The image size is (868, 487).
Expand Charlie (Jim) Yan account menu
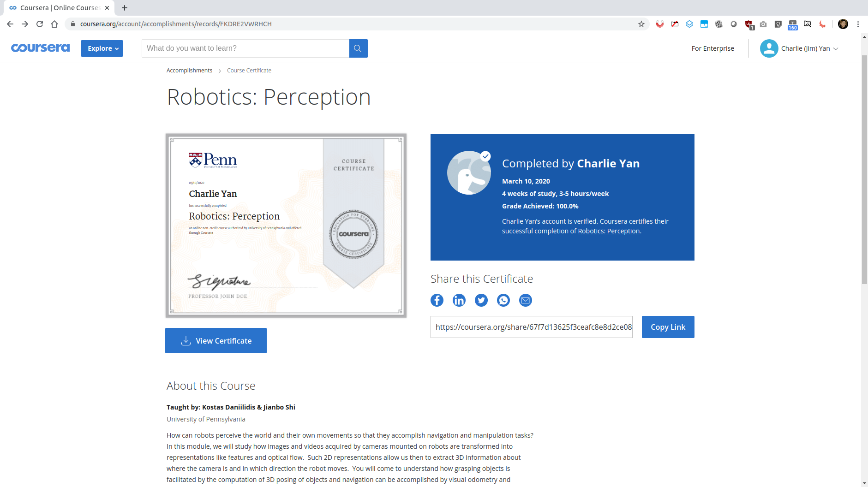click(799, 48)
